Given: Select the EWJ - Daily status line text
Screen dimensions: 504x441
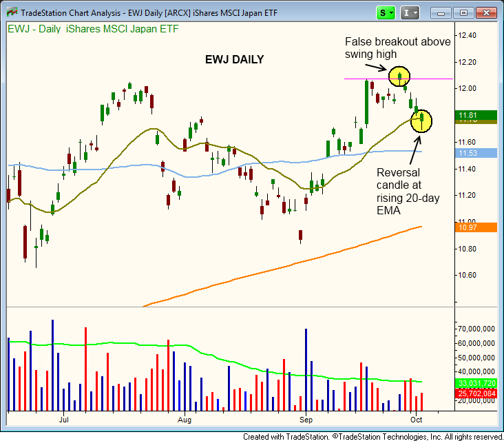Looking at the screenshot, I should click(93, 29).
